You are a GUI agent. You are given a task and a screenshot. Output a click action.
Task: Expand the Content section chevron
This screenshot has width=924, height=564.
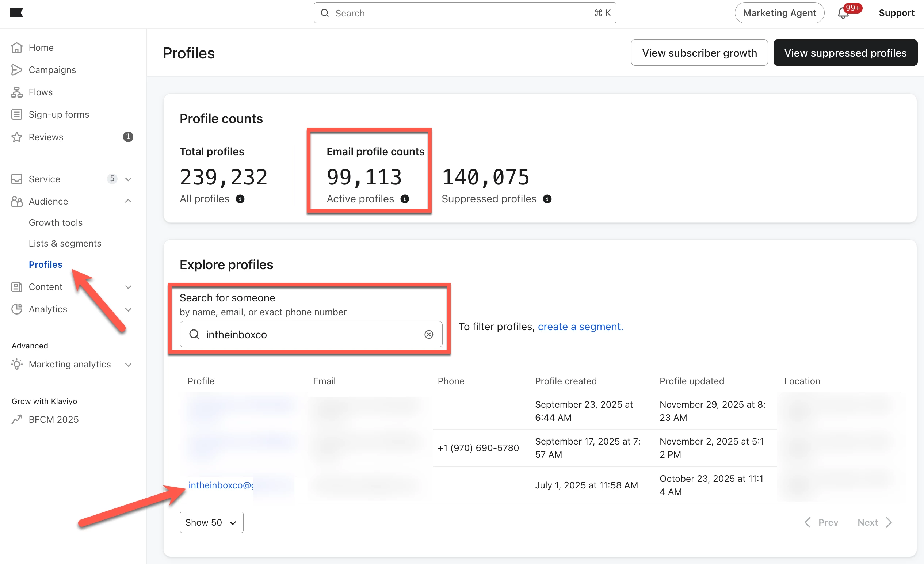128,287
